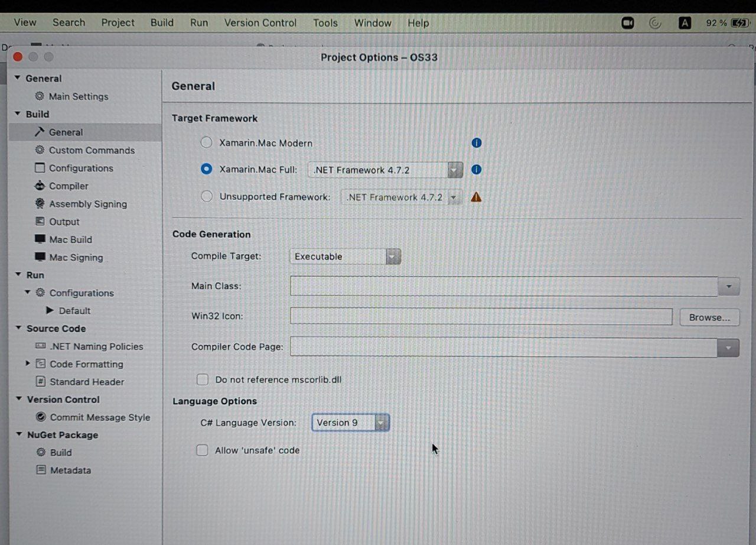Click the Compiler robot icon
756x545 pixels.
click(40, 186)
